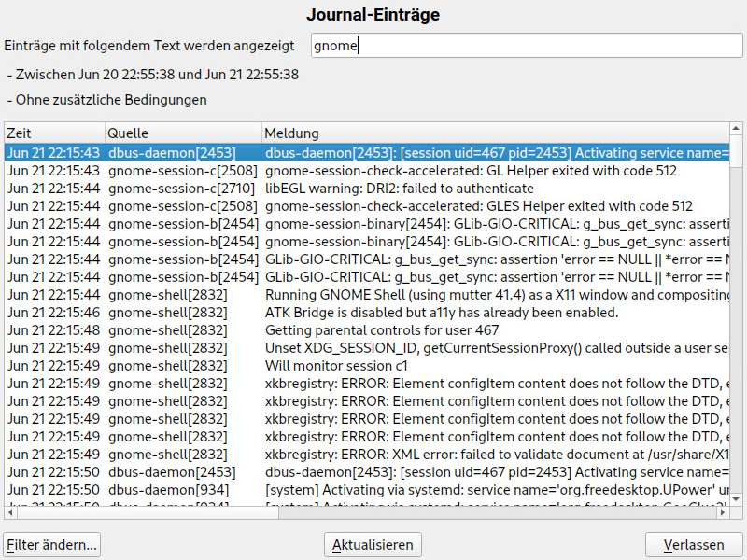Viewport: 747px width, 560px height.
Task: Sort entries by the Meldung column header
Action: pyautogui.click(x=496, y=133)
